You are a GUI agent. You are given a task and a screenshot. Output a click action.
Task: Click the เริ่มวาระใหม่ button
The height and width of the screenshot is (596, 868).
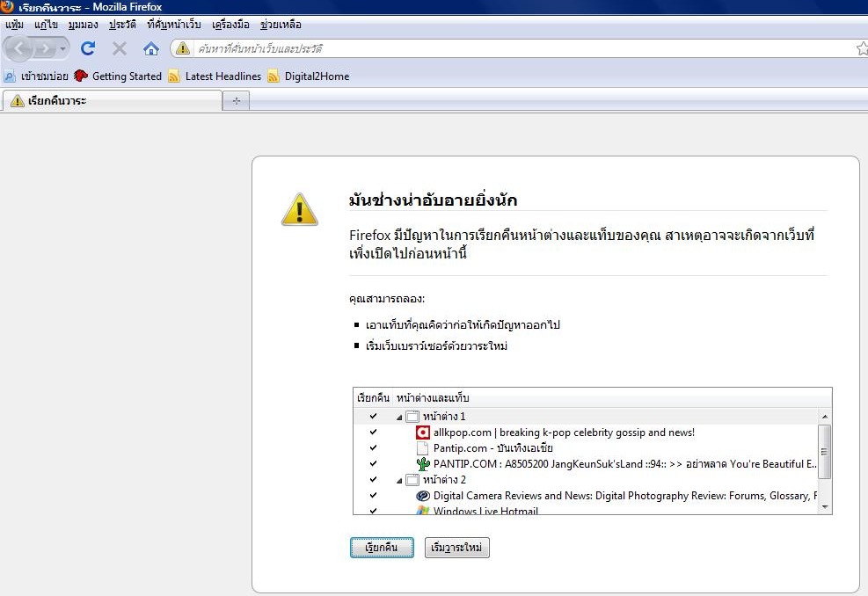click(456, 548)
